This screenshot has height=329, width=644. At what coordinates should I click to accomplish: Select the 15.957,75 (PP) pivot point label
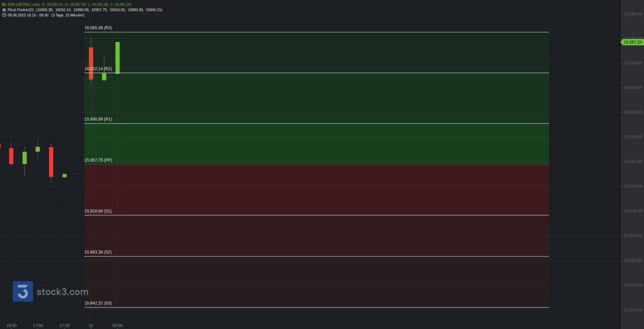coord(98,160)
